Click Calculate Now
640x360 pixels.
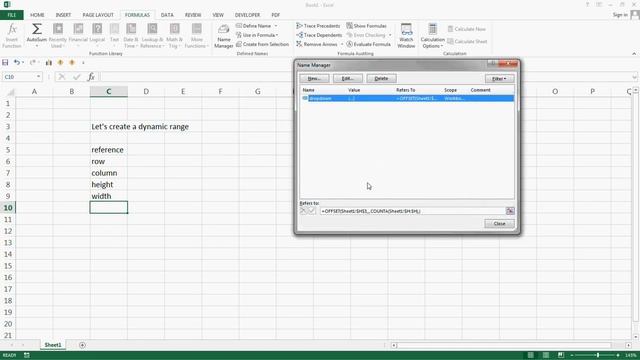(466, 29)
